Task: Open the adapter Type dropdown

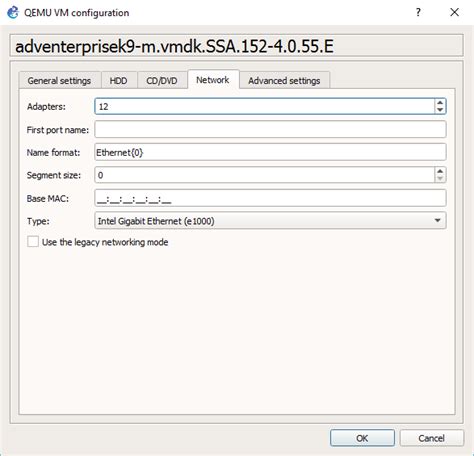Action: pos(270,221)
